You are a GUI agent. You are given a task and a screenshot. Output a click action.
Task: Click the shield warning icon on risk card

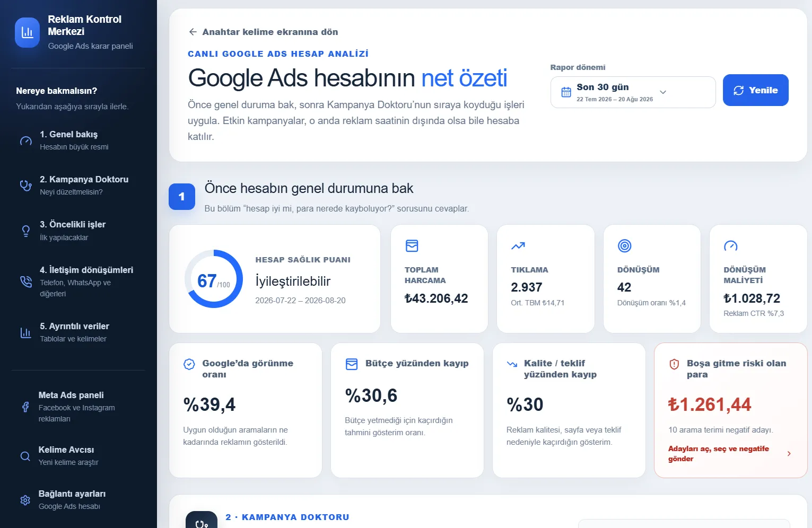674,364
